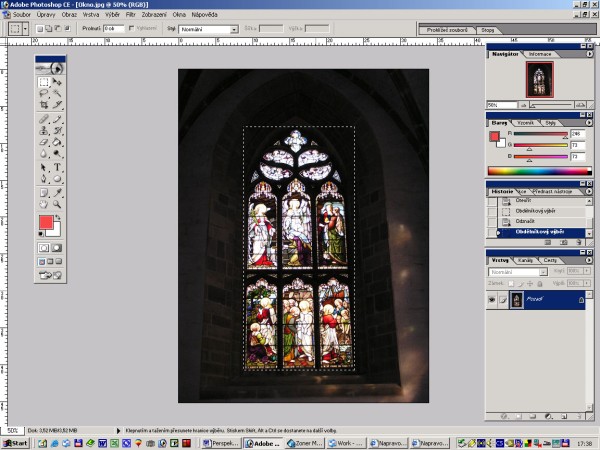
Task: Click the red foreground color swatch in toolbox
Action: click(46, 222)
